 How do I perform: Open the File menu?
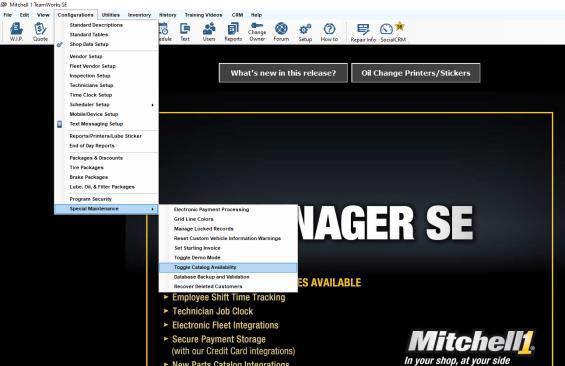8,15
